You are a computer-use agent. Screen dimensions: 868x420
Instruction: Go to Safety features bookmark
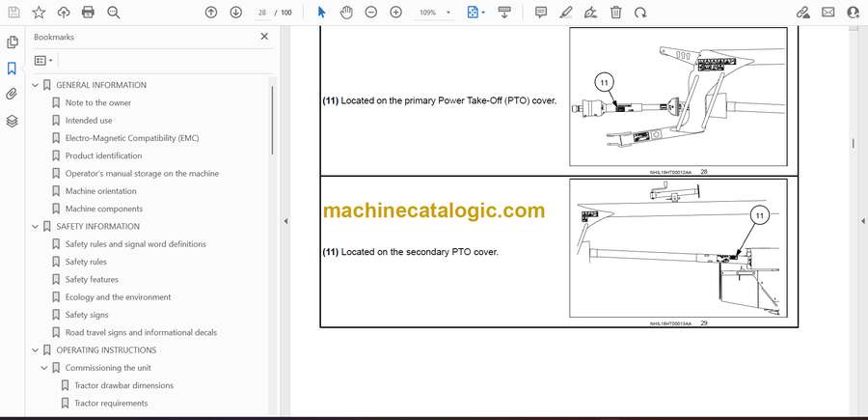tap(92, 280)
